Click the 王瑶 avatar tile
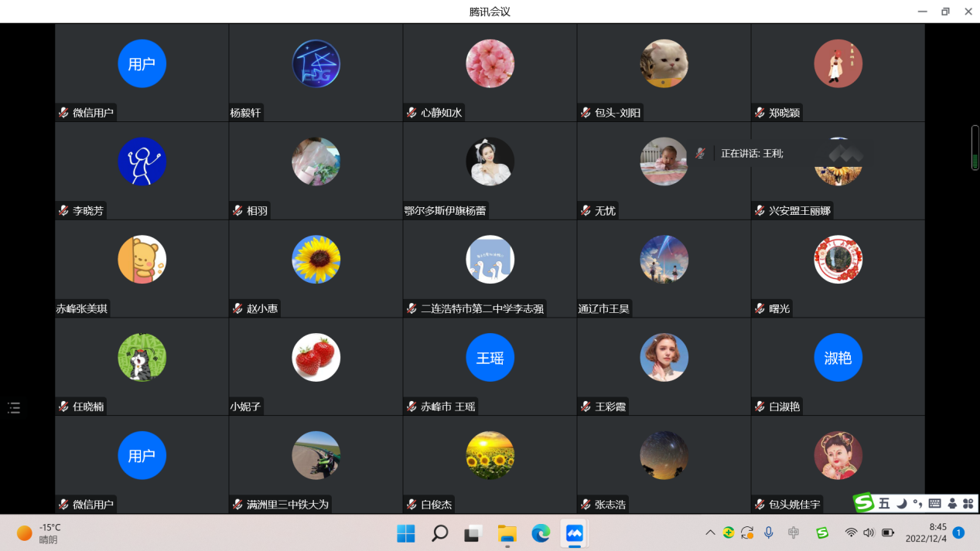980x551 pixels. [x=490, y=359]
